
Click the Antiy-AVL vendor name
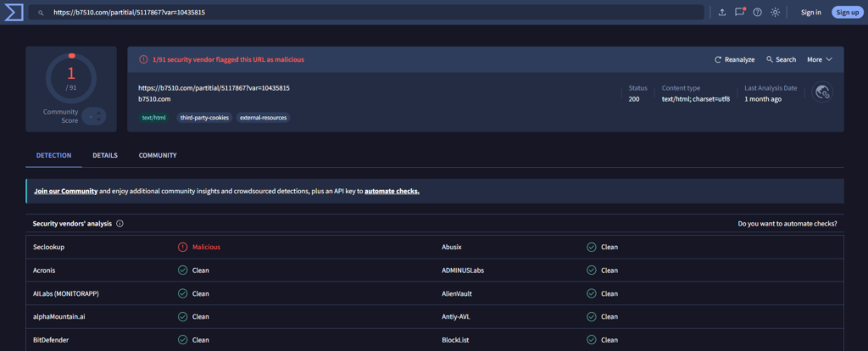[456, 317]
